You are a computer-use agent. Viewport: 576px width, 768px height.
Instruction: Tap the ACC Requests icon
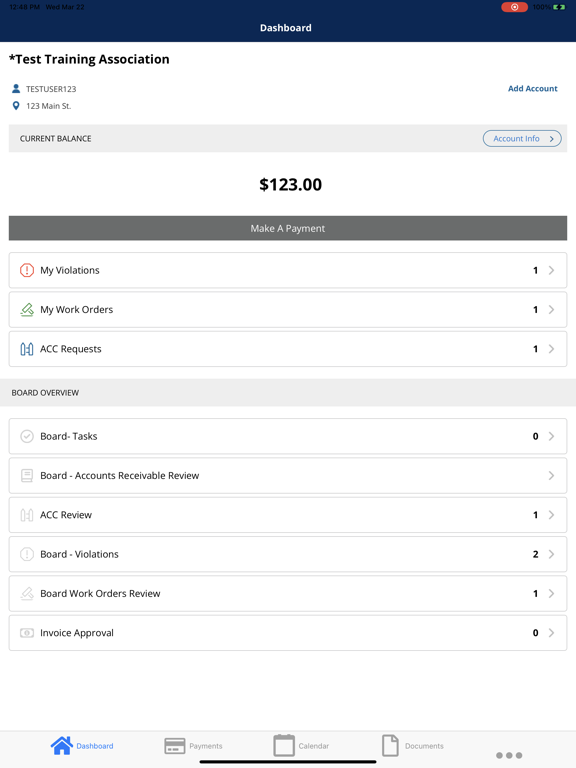(x=27, y=349)
